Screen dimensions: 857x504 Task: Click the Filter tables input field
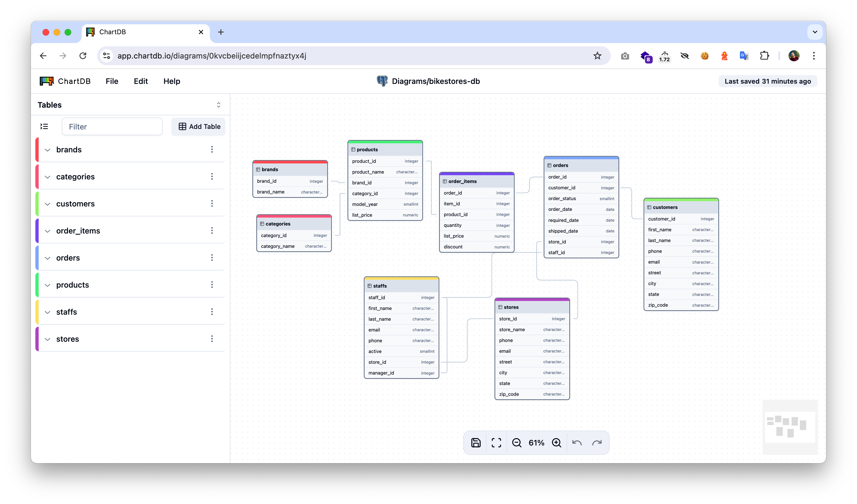(112, 126)
